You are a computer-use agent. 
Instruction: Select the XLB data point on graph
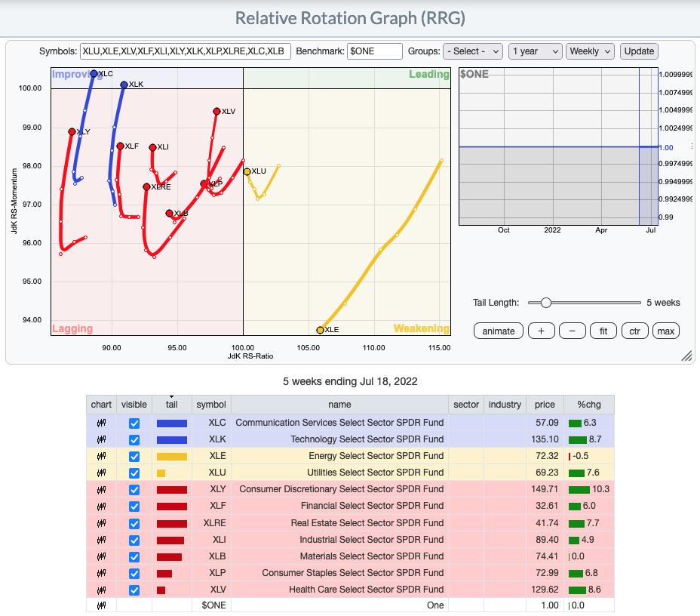coord(169,214)
